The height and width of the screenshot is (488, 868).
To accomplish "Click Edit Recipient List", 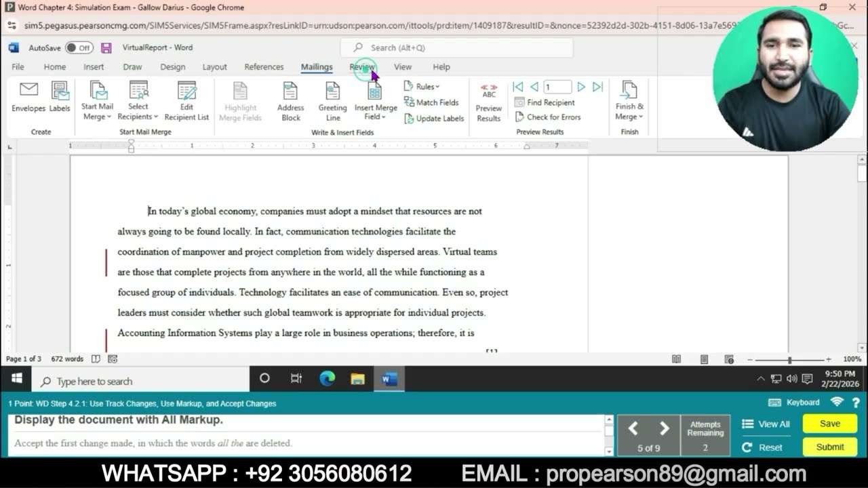I will pos(186,101).
